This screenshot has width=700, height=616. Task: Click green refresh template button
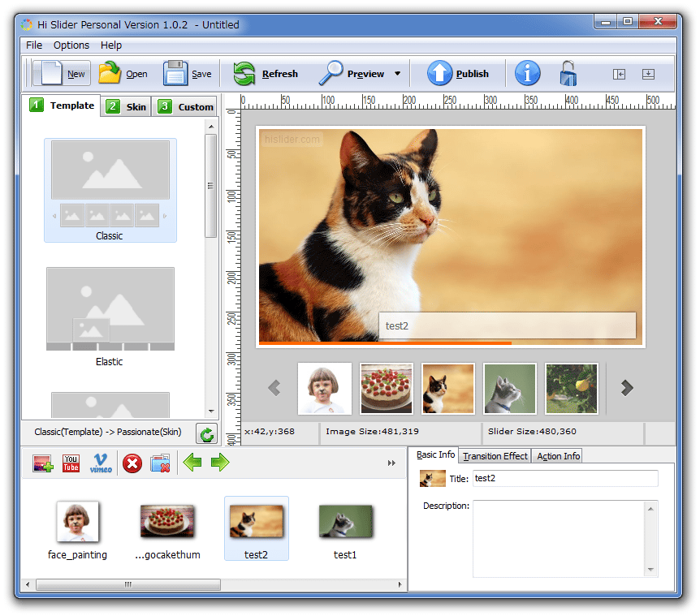click(207, 434)
